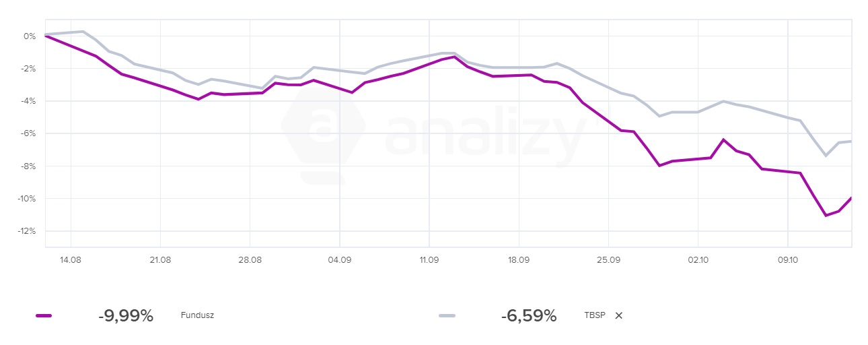Click the 11.09 date axis label
This screenshot has height=345, width=868.
tap(429, 259)
